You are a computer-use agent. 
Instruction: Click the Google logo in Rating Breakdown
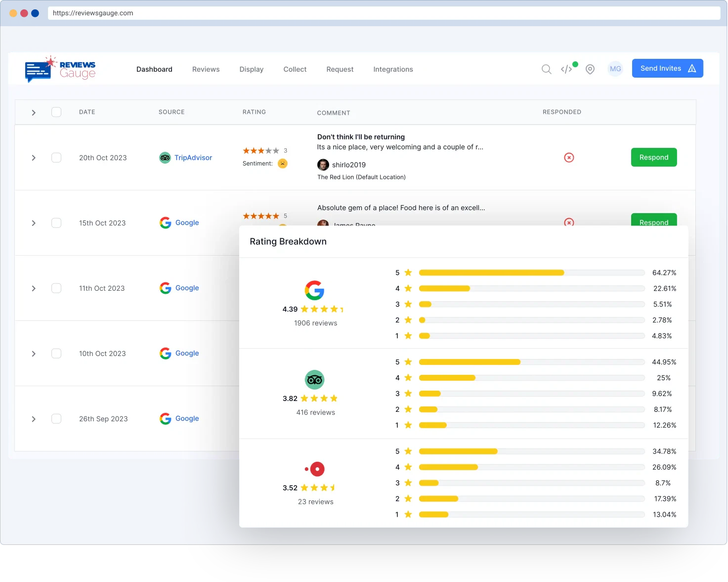click(314, 290)
